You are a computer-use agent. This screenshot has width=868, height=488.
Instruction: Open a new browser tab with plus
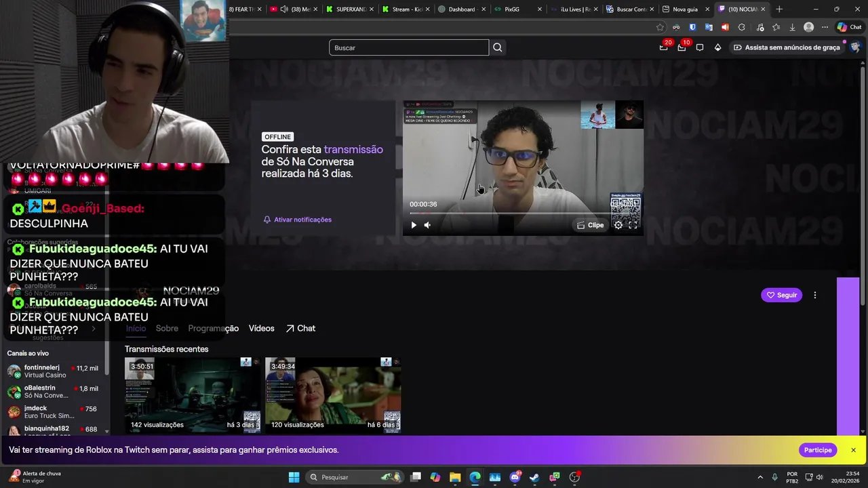pyautogui.click(x=779, y=9)
